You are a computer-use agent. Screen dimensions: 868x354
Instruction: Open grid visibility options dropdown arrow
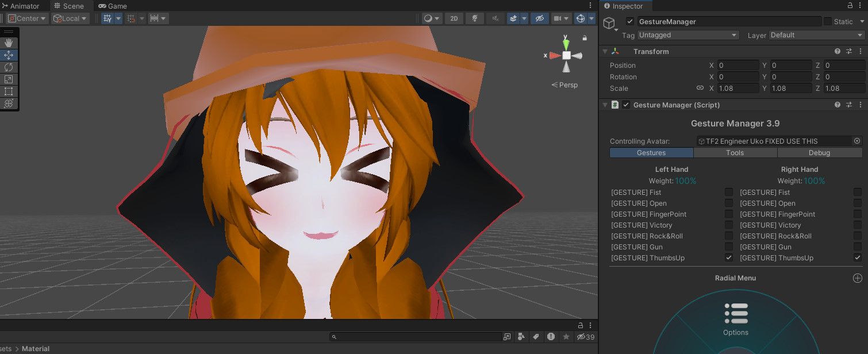[x=118, y=18]
